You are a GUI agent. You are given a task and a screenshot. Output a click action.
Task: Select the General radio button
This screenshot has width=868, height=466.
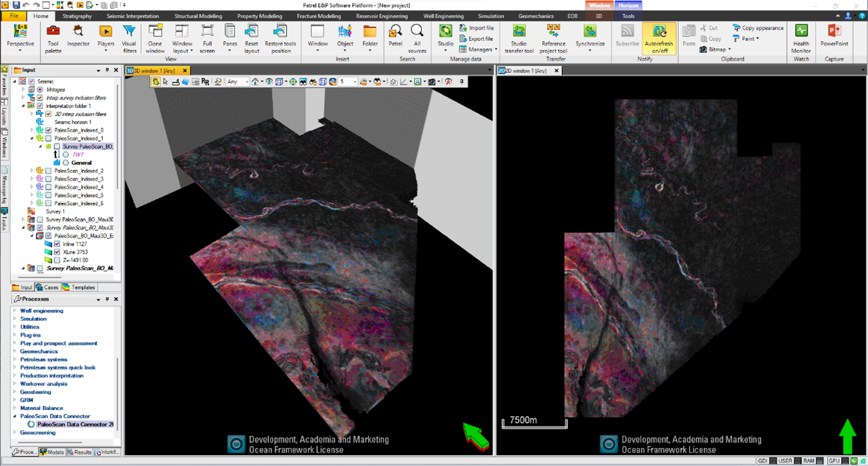click(x=66, y=162)
